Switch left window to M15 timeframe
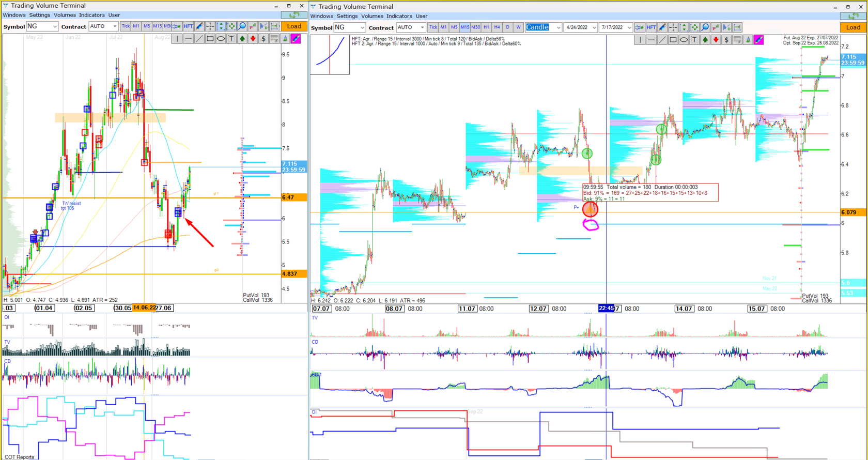This screenshot has width=868, height=460. point(157,26)
